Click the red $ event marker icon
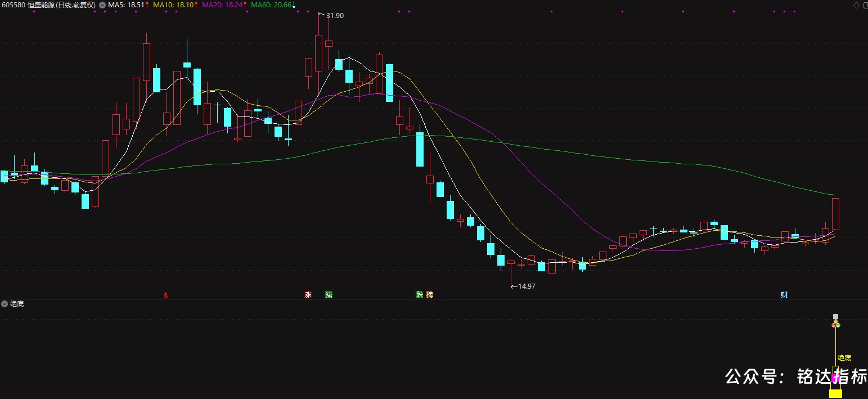This screenshot has height=399, width=868. [165, 295]
